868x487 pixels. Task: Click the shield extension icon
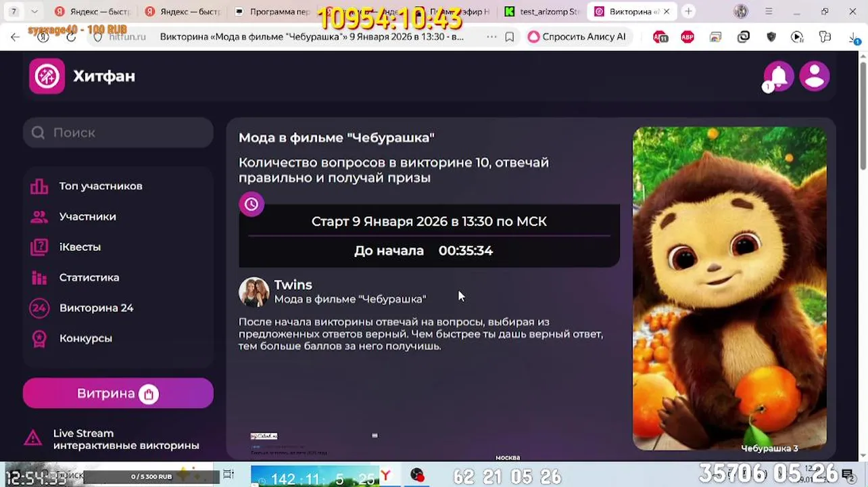(x=771, y=37)
